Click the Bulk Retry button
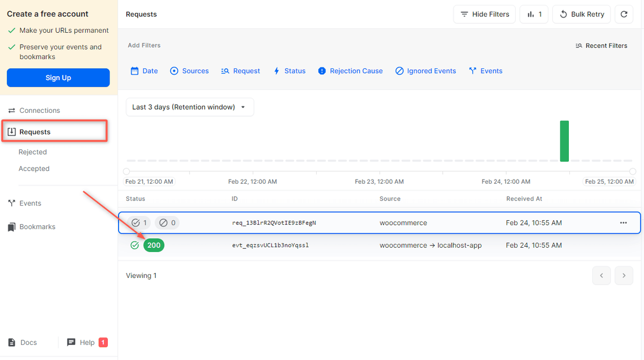The height and width of the screenshot is (360, 644). click(581, 15)
